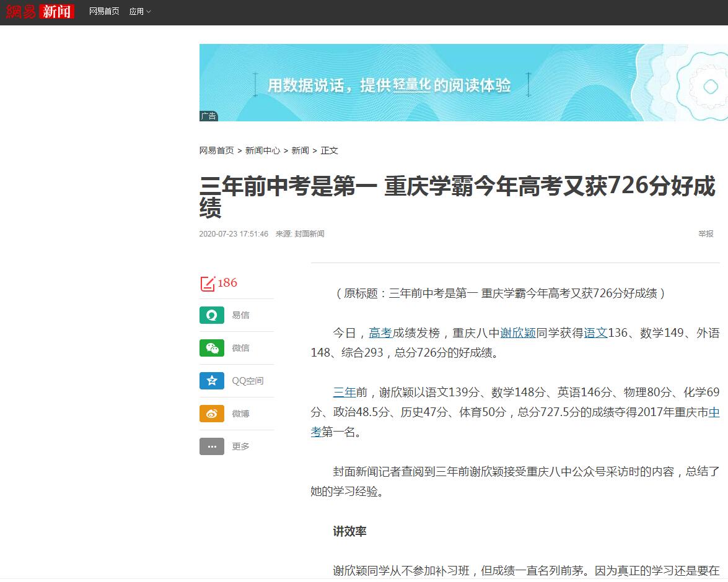Click the 封面新闻 source label

click(x=309, y=234)
